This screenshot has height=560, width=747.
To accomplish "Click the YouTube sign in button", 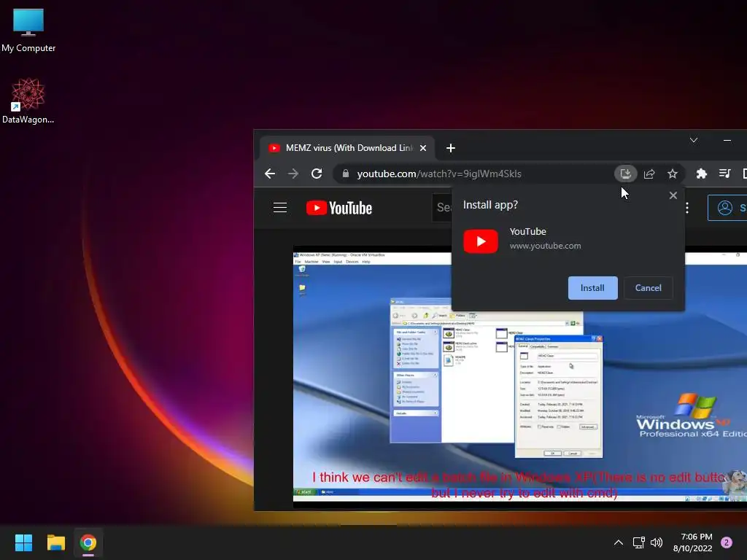I will pos(727,208).
